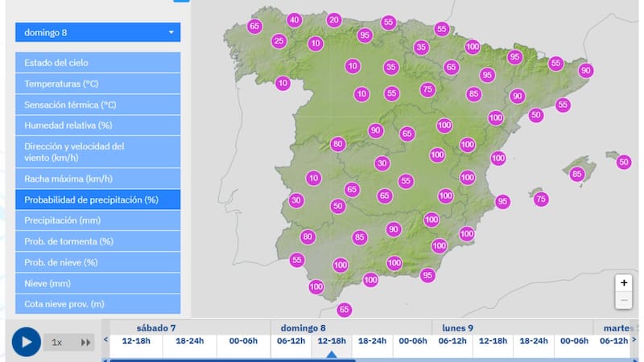Click the 35 marker near Vitoria

click(421, 47)
